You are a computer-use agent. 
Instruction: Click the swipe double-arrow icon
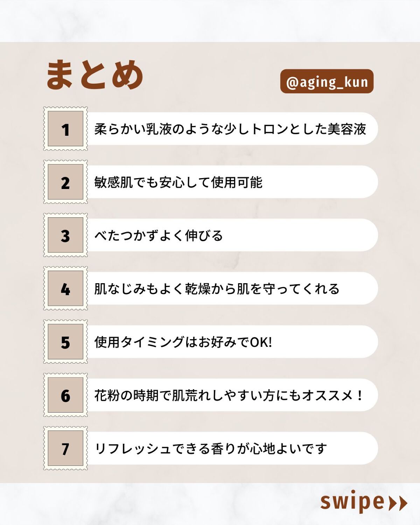(x=398, y=503)
